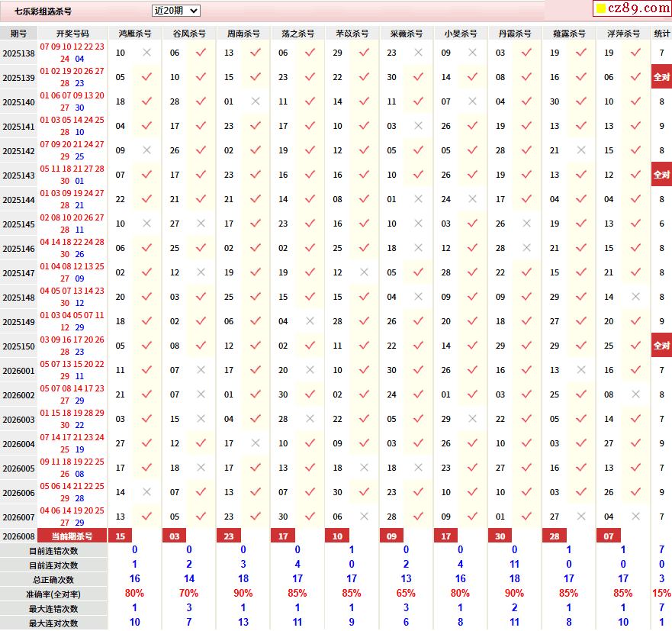The width and height of the screenshot is (672, 631).
Task: Click the period number 2025145
Action: [x=18, y=224]
